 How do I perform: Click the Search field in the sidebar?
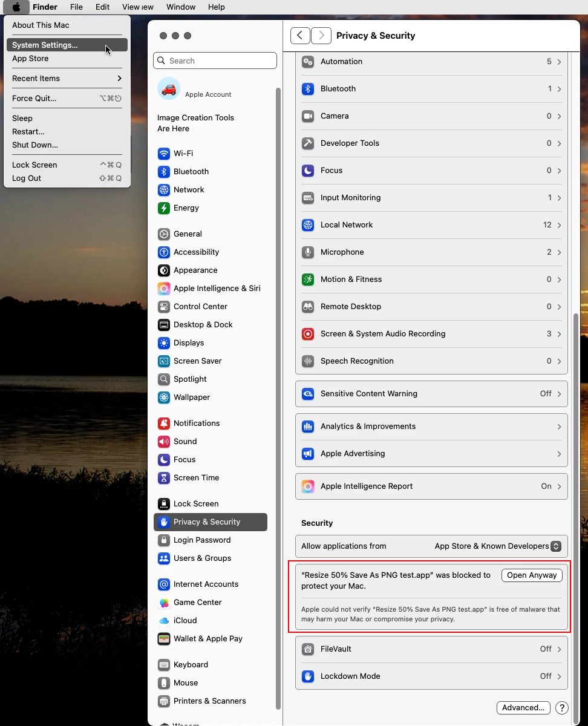215,60
